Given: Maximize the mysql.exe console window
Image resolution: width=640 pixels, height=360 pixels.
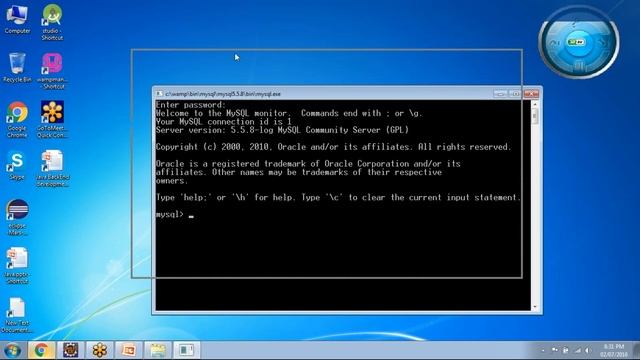Looking at the screenshot, I should tap(515, 94).
